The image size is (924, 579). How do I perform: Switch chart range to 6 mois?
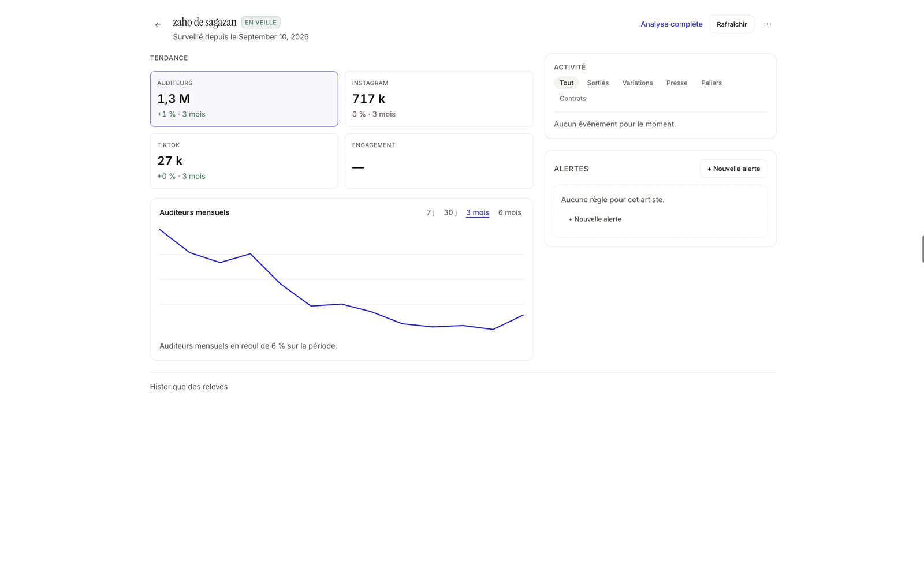(x=510, y=212)
